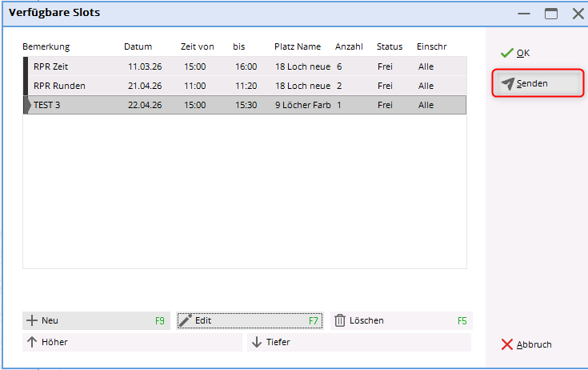This screenshot has width=588, height=370.
Task: Maximize the Verfügbare Slots window
Action: pyautogui.click(x=551, y=14)
